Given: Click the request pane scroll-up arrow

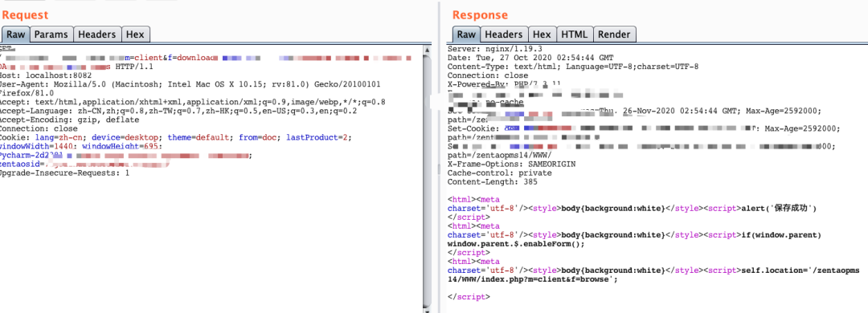Looking at the screenshot, I should 428,50.
